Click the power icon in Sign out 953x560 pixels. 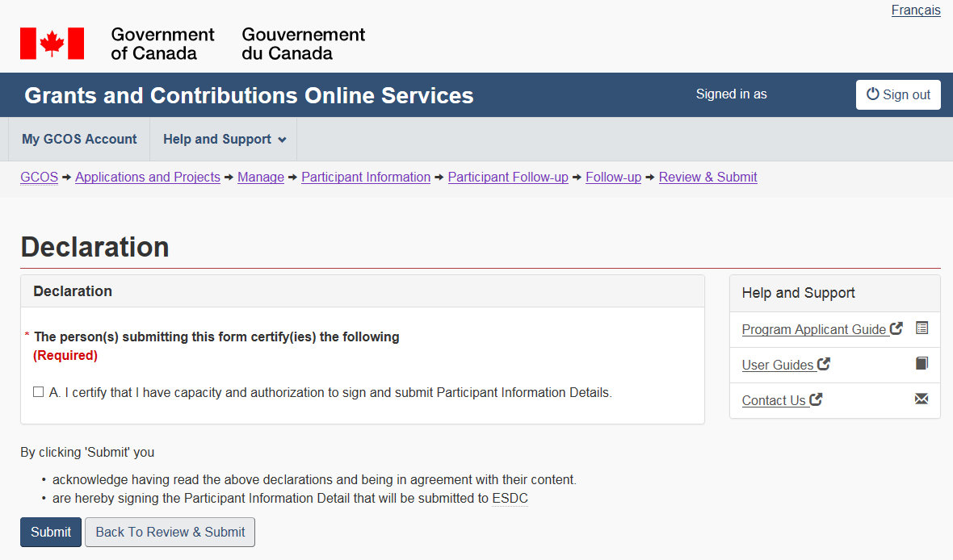click(872, 94)
